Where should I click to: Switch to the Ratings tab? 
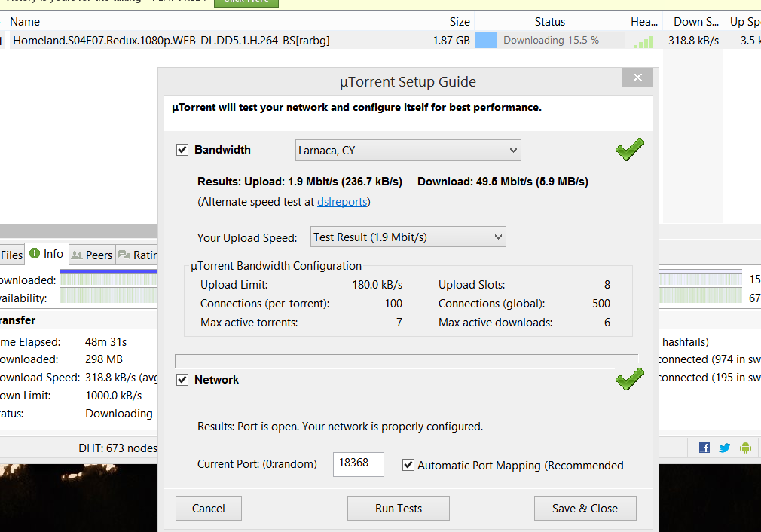[x=137, y=255]
